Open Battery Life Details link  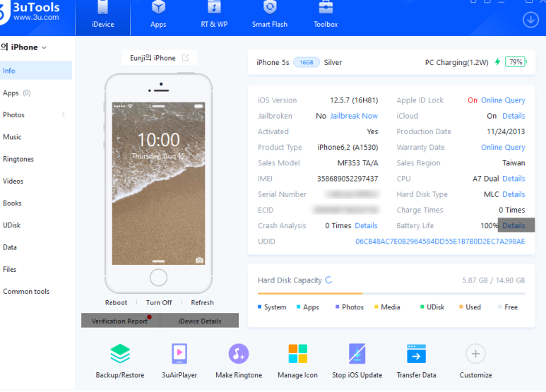pyautogui.click(x=514, y=225)
